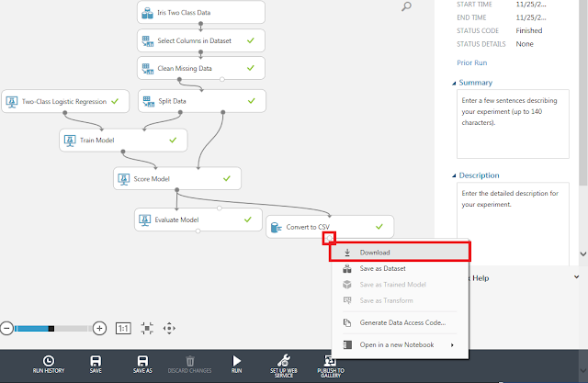Expand Open in a new Notebook submenu
The width and height of the screenshot is (588, 383).
pyautogui.click(x=399, y=344)
